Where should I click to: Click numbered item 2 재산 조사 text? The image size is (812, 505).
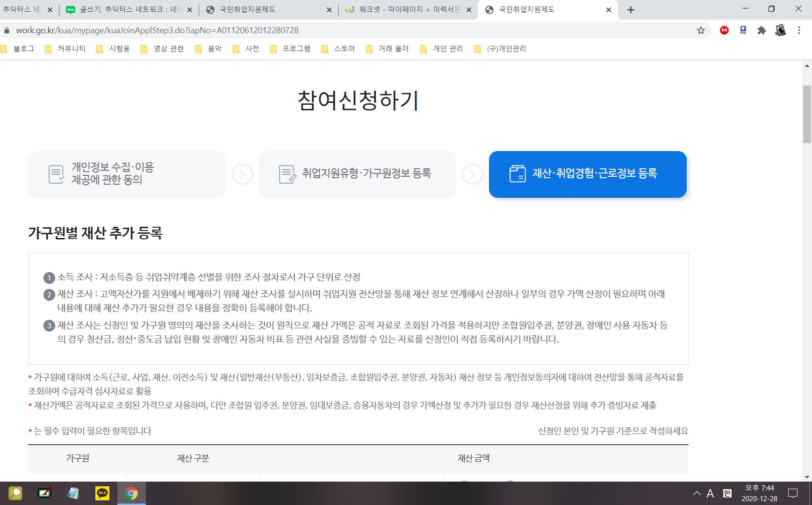tap(361, 301)
